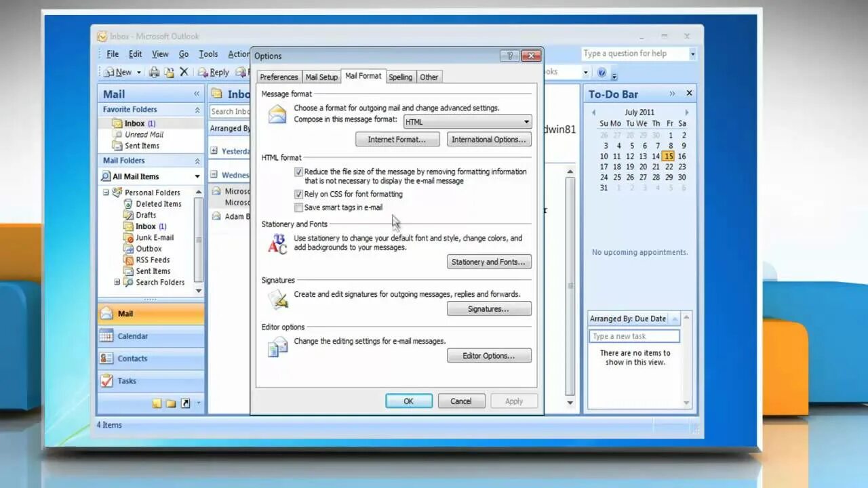
Task: Click the Print icon in the Outlook toolbar
Action: 155,72
